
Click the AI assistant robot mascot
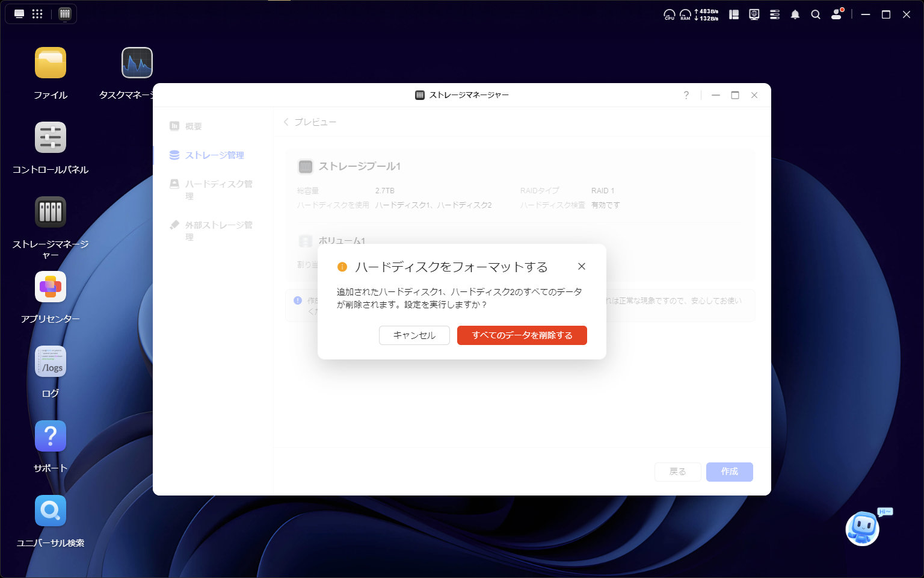click(x=863, y=529)
